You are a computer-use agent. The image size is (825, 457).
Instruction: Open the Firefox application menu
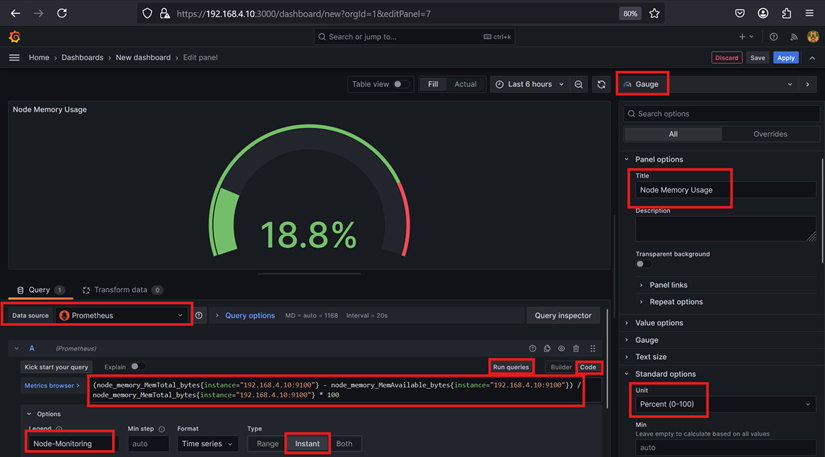pos(809,14)
